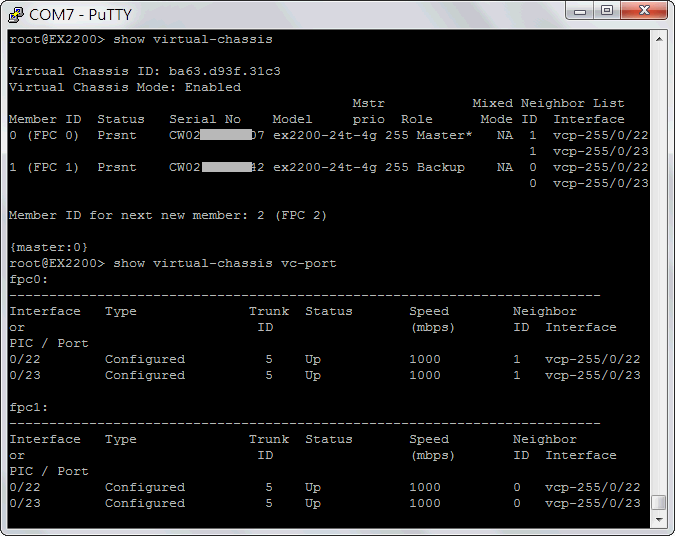Click '1000' speed for fpc1 port 0/22
Image resolution: width=675 pixels, height=536 pixels.
[x=425, y=487]
